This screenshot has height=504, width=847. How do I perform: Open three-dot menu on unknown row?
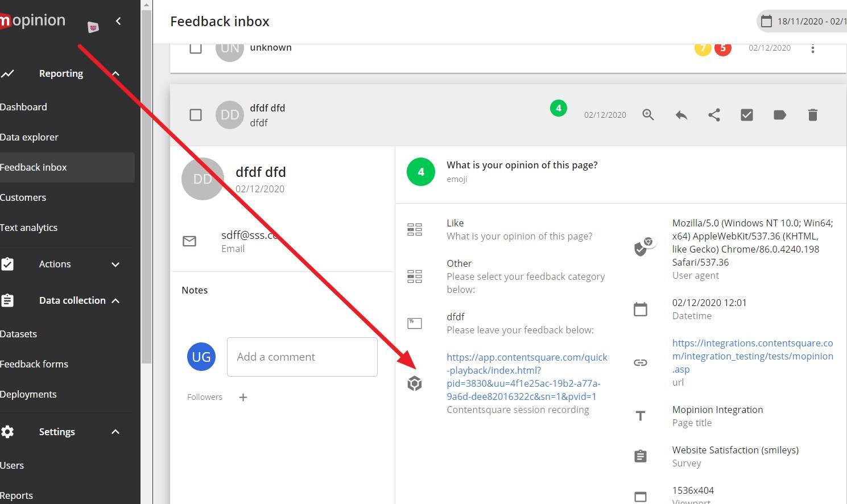pyautogui.click(x=813, y=48)
